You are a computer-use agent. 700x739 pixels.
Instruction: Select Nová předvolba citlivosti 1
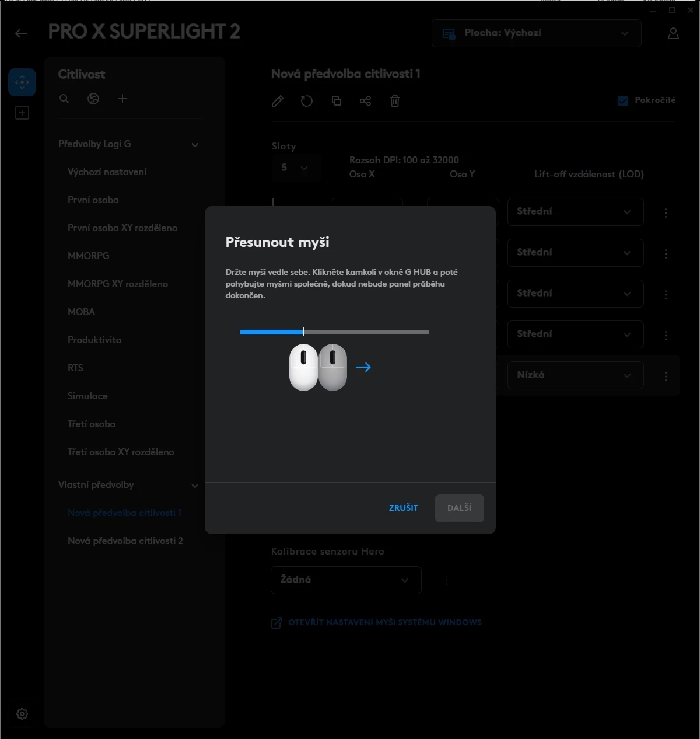click(124, 513)
